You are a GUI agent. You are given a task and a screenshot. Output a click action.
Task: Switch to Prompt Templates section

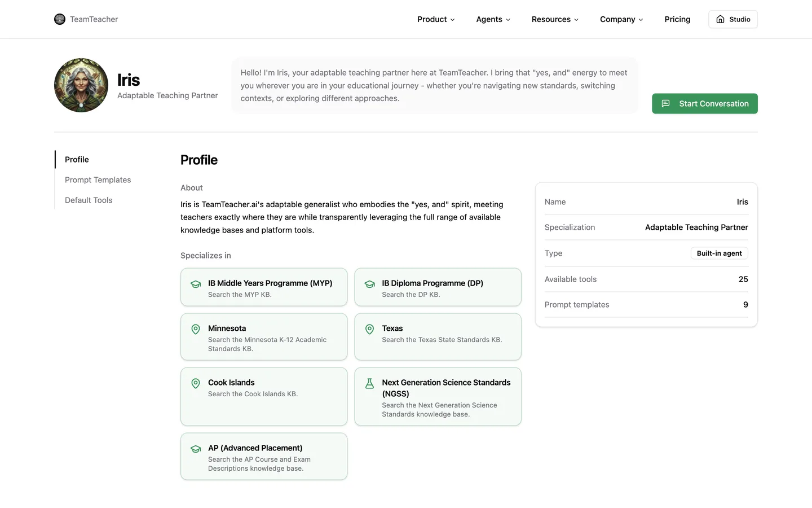(98, 180)
